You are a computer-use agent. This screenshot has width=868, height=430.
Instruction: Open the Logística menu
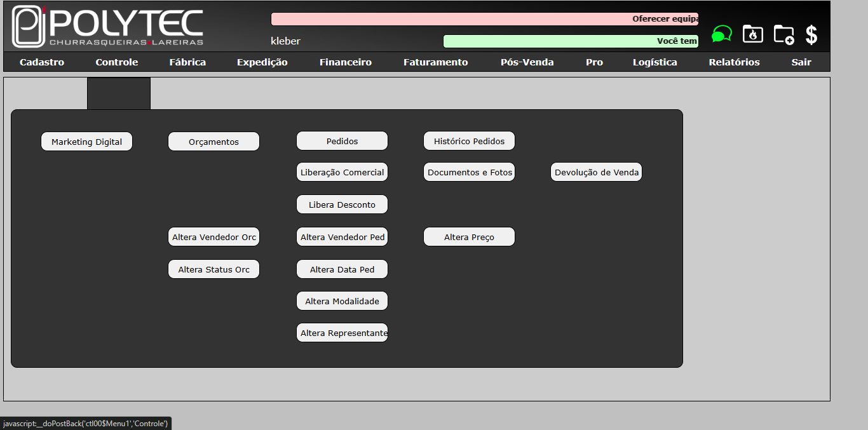655,62
